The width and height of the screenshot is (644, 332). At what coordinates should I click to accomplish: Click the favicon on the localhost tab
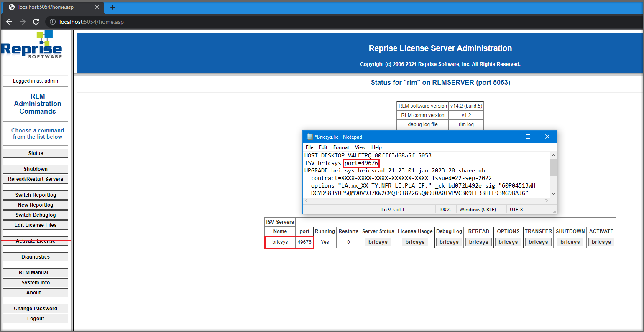tap(11, 7)
